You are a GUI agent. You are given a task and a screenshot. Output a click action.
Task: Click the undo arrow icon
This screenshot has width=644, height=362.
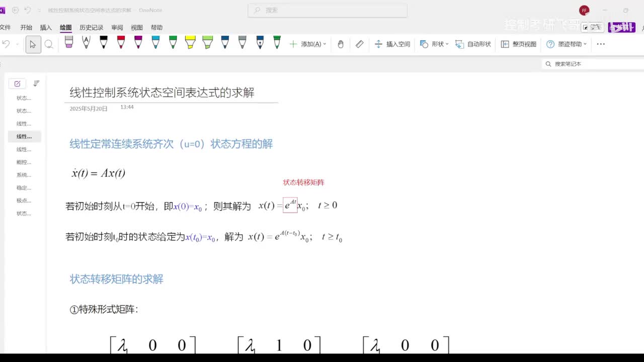pos(6,44)
